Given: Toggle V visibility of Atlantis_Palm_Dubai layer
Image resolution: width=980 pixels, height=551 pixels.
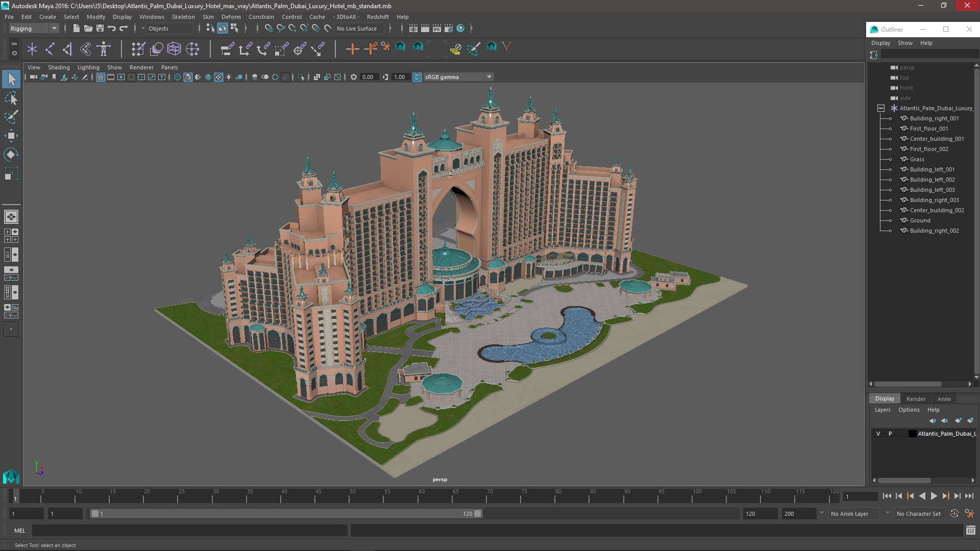Looking at the screenshot, I should pyautogui.click(x=878, y=434).
